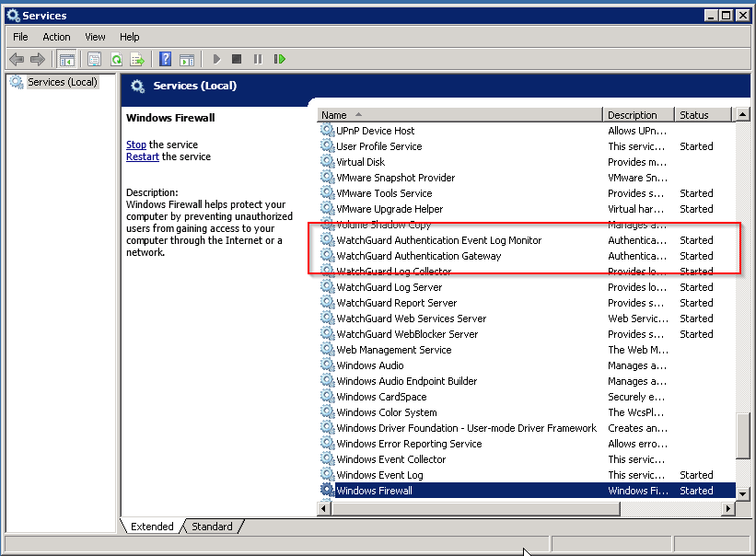The image size is (756, 556).
Task: Sort by the Name column header
Action: (x=460, y=115)
